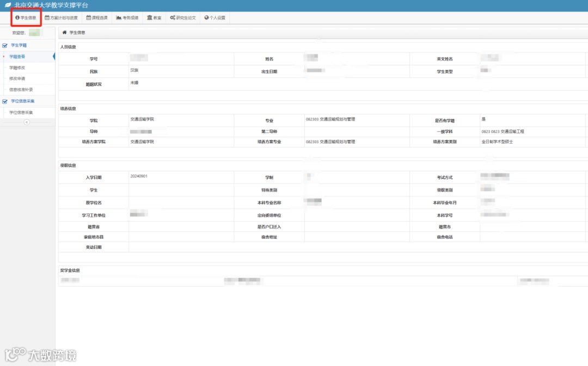Click the 第二导师 field label
588x366 pixels.
tap(269, 132)
